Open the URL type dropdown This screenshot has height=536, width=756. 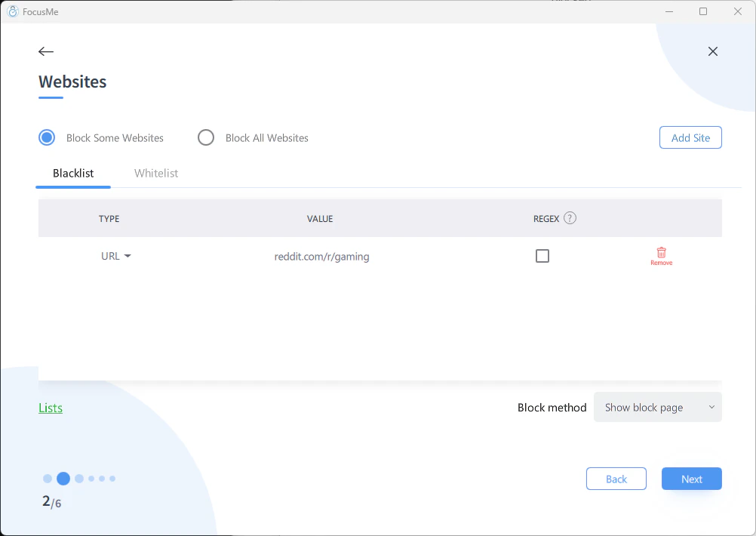115,256
